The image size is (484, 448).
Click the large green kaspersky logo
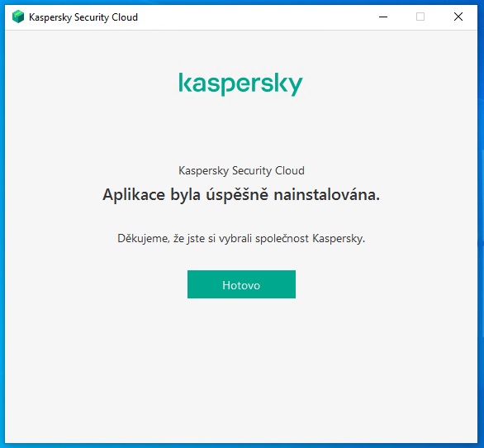241,84
